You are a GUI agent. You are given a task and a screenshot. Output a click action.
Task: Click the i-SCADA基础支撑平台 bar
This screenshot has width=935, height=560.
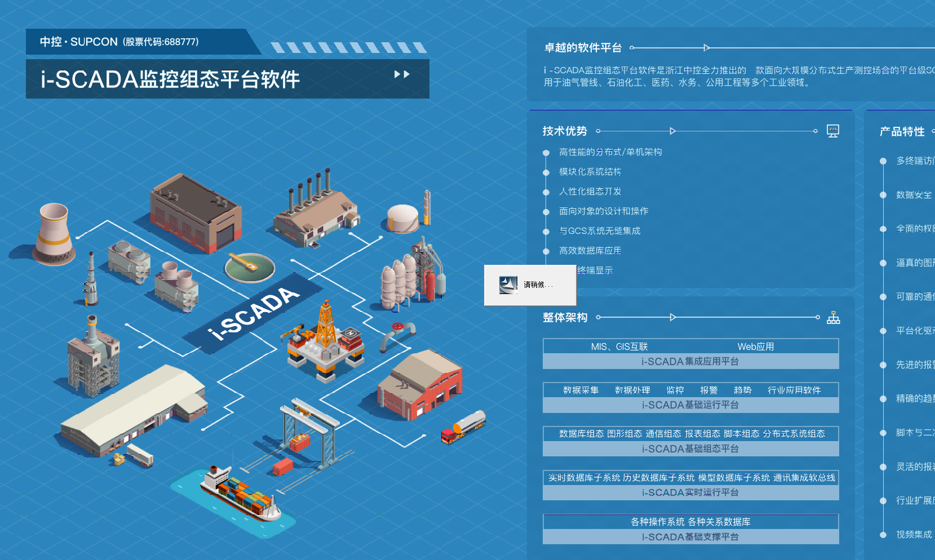click(x=690, y=537)
